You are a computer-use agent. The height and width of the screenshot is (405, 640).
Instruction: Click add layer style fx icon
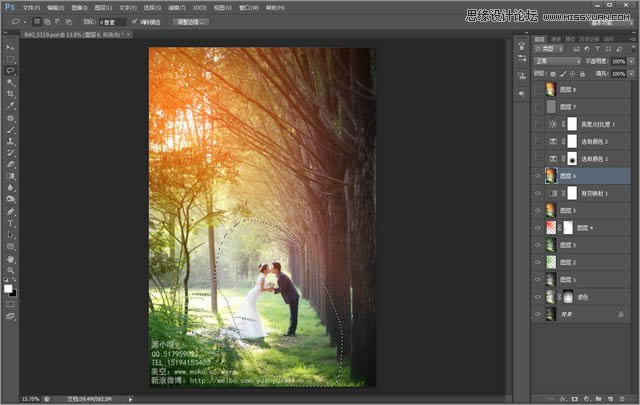pyautogui.click(x=563, y=398)
